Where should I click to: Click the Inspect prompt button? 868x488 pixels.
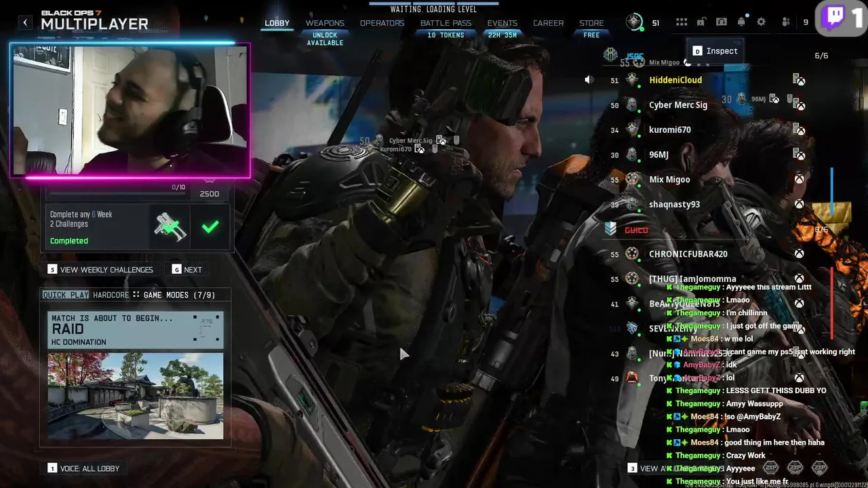click(715, 51)
